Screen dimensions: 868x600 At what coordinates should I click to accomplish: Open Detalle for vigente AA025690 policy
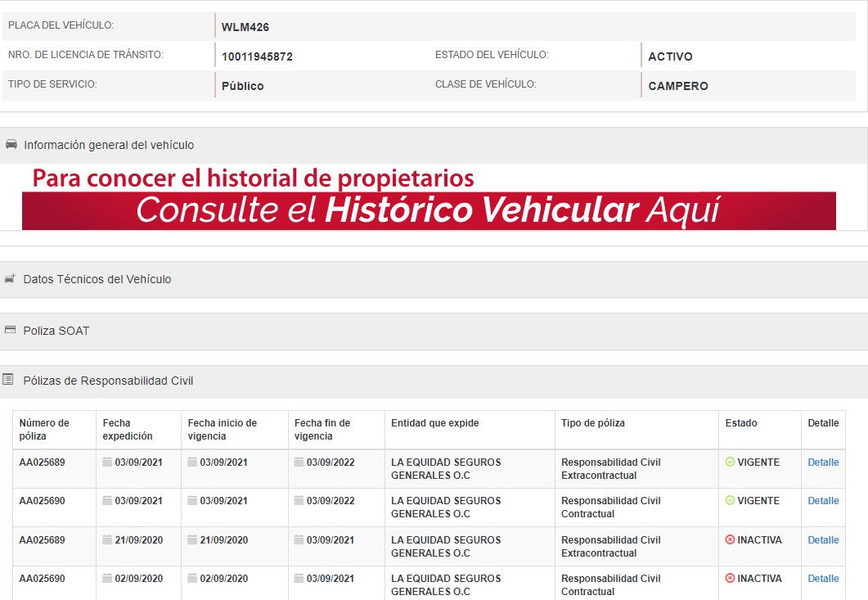click(823, 501)
